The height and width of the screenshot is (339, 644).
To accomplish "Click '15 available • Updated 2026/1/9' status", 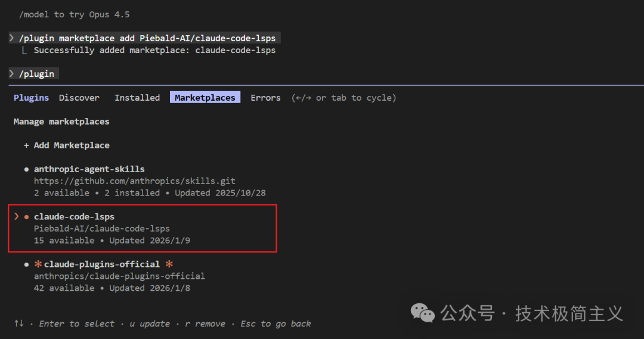I will pyautogui.click(x=112, y=241).
